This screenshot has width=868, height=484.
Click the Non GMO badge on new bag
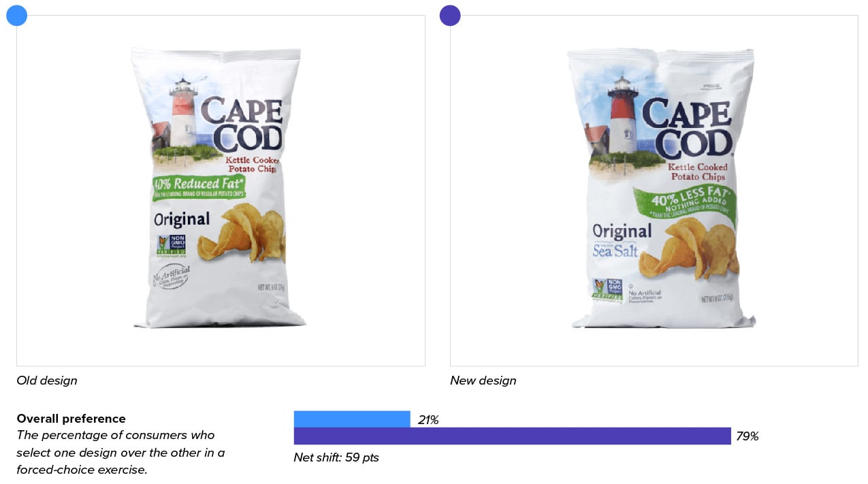tap(608, 290)
